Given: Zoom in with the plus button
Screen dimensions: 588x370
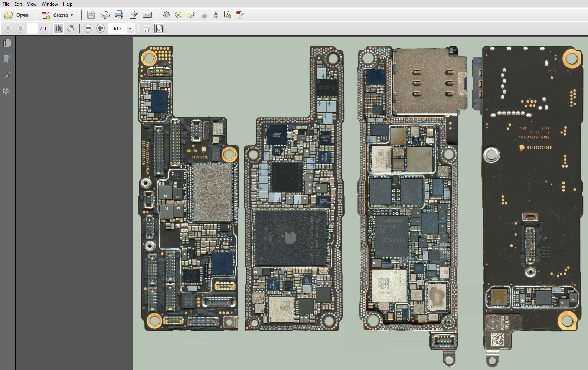Looking at the screenshot, I should pyautogui.click(x=100, y=29).
